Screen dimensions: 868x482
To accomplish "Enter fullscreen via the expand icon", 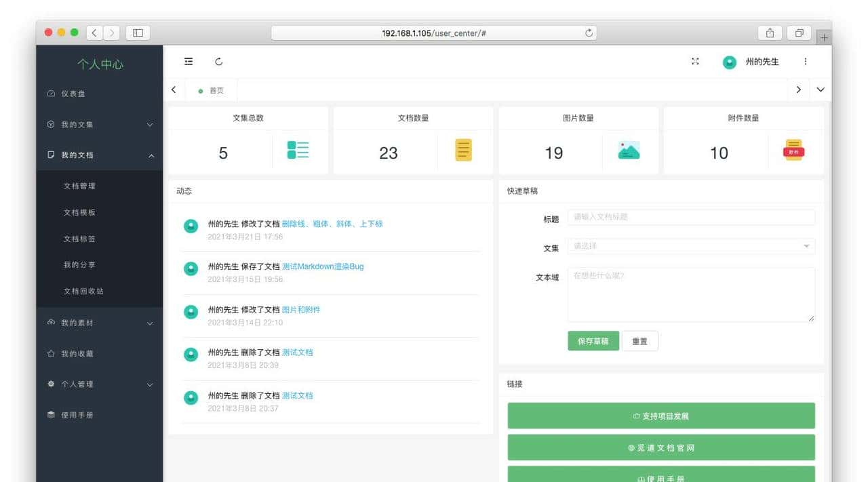I will [695, 61].
